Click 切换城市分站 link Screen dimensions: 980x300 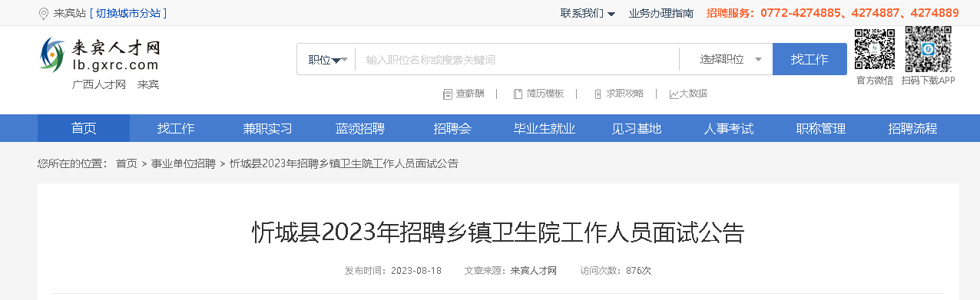(127, 13)
